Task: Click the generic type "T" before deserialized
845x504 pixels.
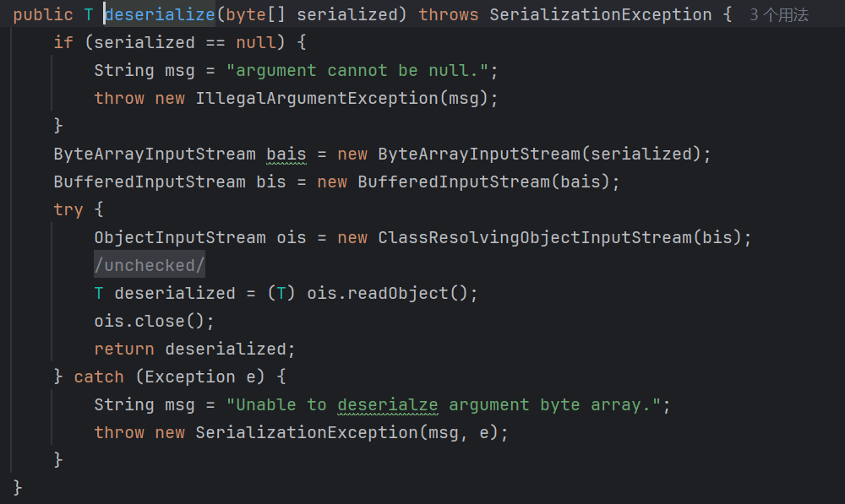Action: [99, 293]
